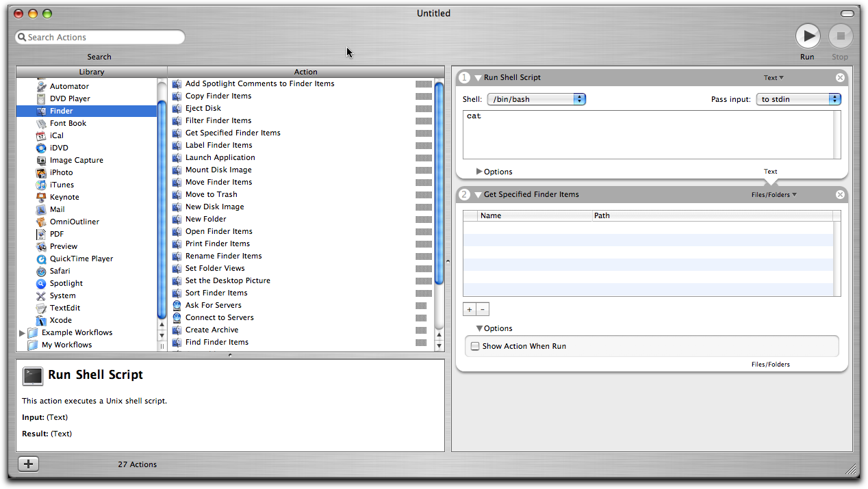Open the Text input type menu
868x489 pixels.
(x=774, y=78)
